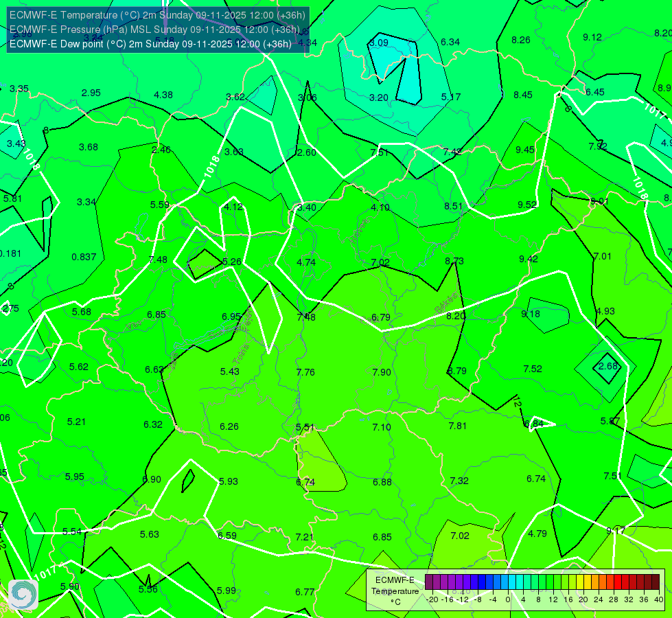The width and height of the screenshot is (672, 618).
Task: Click the 6.79 temperature value
Action: (x=381, y=317)
